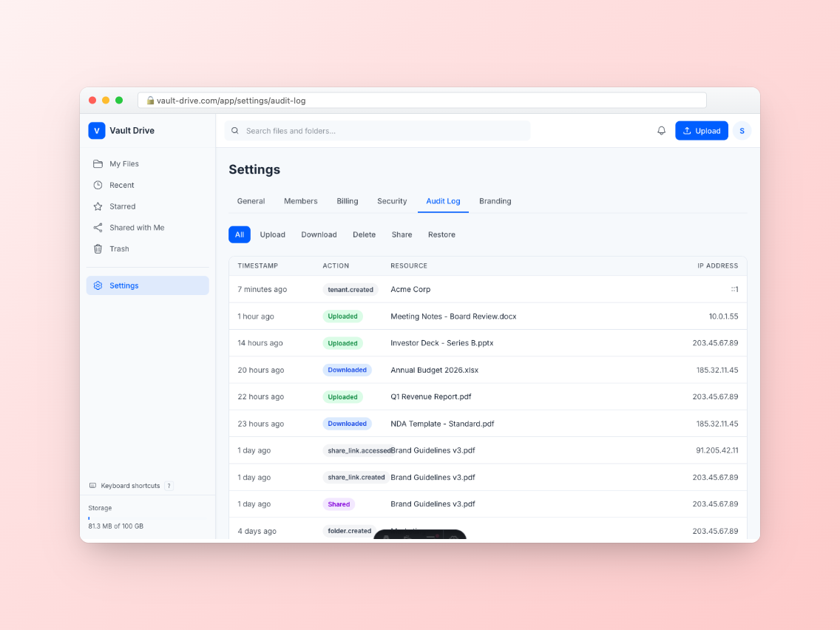Switch to the Security tab
The image size is (840, 630).
pos(392,201)
